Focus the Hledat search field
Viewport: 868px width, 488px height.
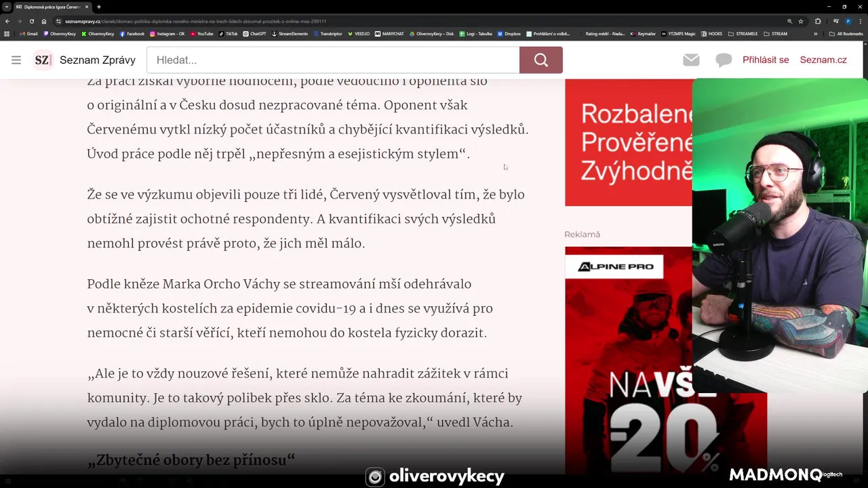pyautogui.click(x=333, y=60)
